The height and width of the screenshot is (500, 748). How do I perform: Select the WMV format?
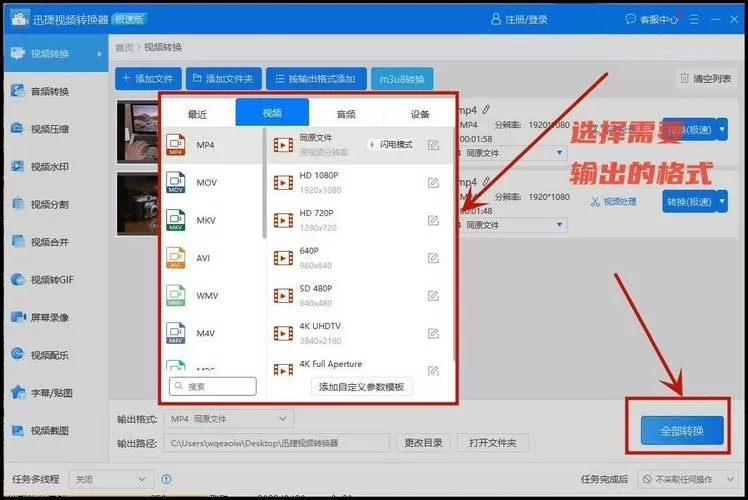click(212, 296)
